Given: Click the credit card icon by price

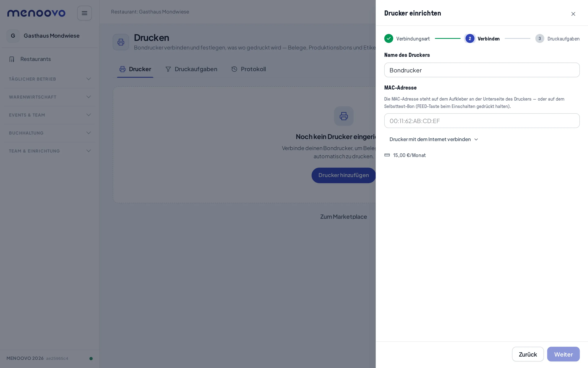Looking at the screenshot, I should 387,155.
